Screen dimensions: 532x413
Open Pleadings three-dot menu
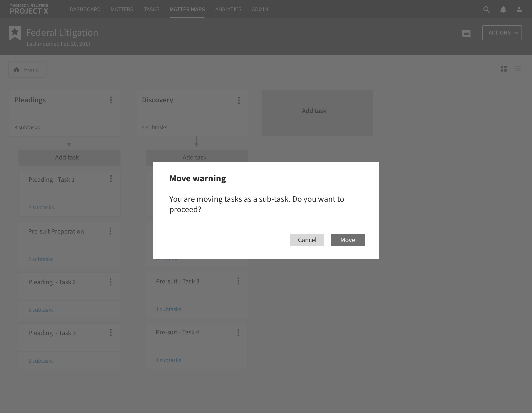111,100
